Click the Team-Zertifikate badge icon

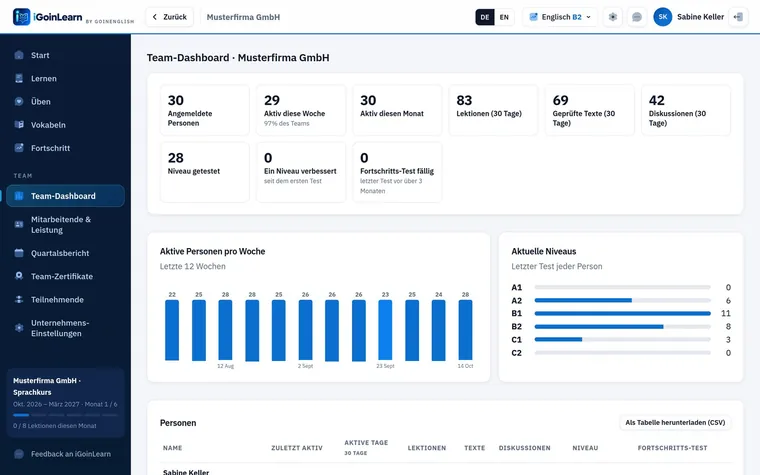[x=19, y=276]
